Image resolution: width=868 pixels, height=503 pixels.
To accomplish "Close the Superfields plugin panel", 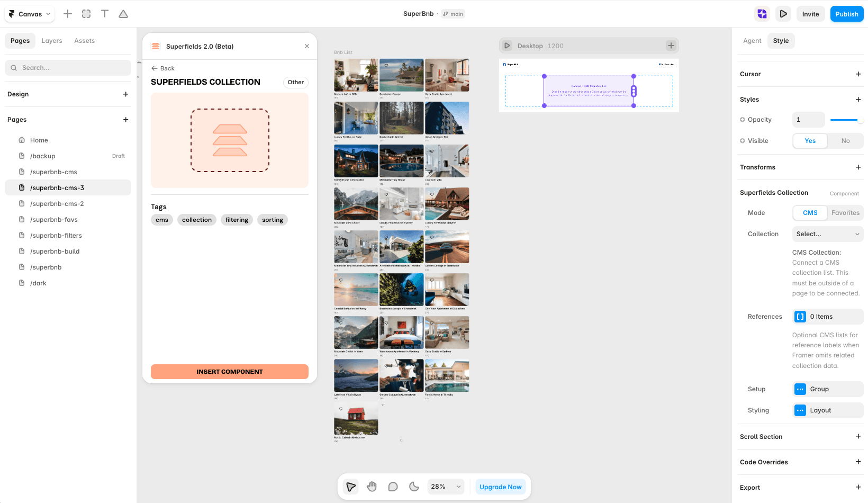I will pos(307,46).
